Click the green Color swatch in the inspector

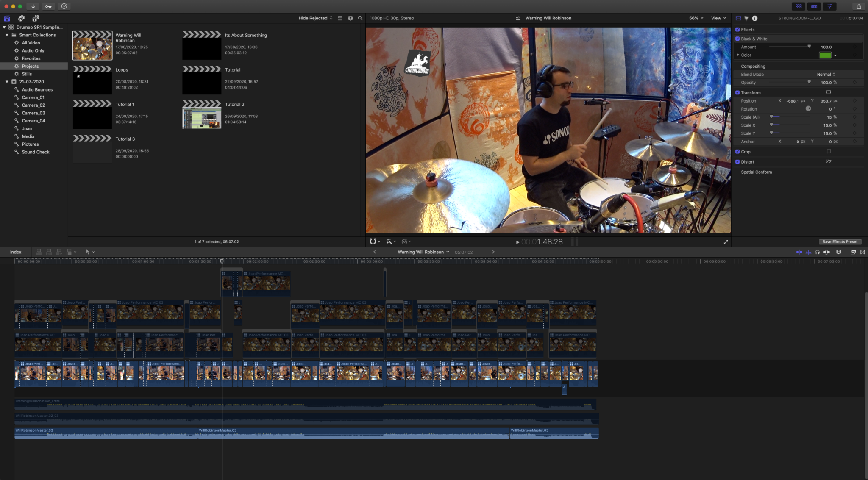click(x=825, y=55)
